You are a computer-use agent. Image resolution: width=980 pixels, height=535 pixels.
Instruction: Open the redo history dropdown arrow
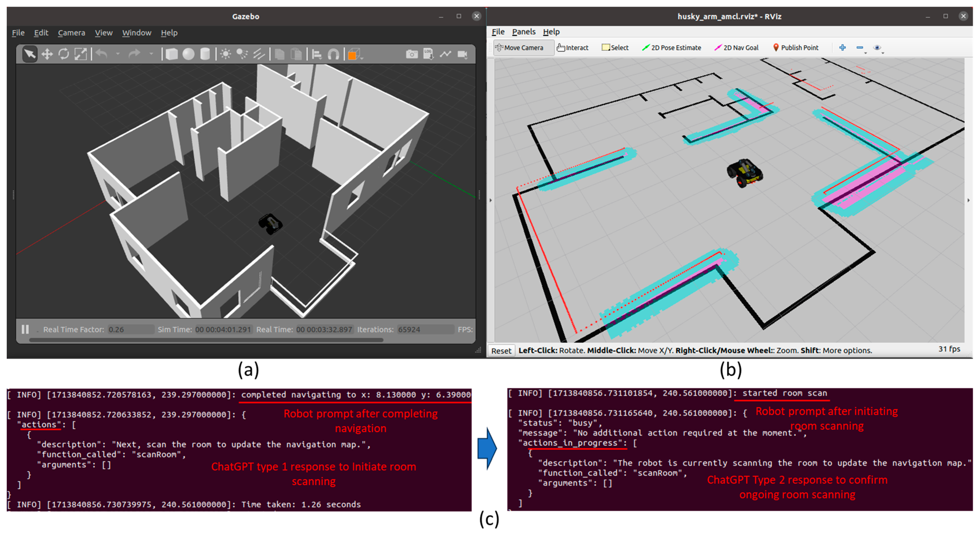tap(151, 54)
